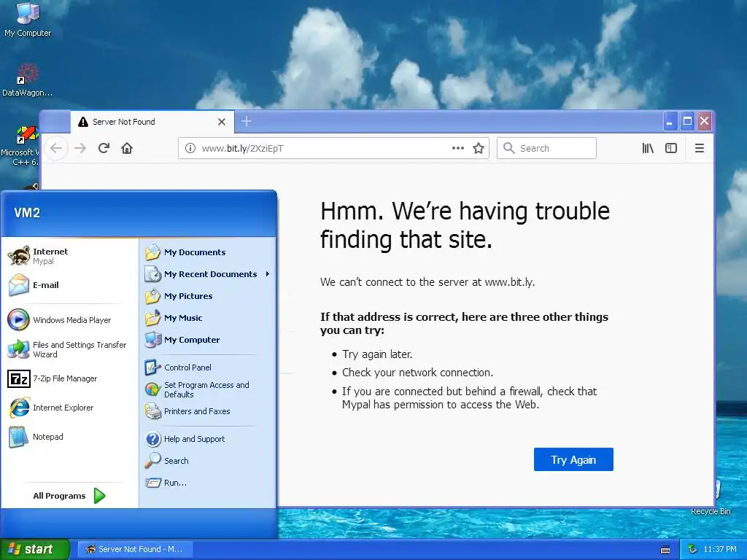Open My Pictures folder
Image resolution: width=747 pixels, height=560 pixels.
(x=207, y=296)
